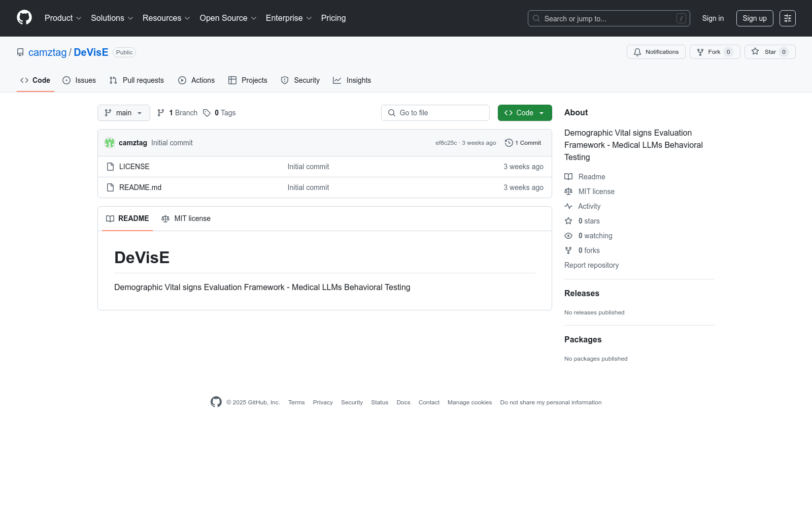The image size is (812, 508).
Task: Click the Terms footer link
Action: coord(296,402)
